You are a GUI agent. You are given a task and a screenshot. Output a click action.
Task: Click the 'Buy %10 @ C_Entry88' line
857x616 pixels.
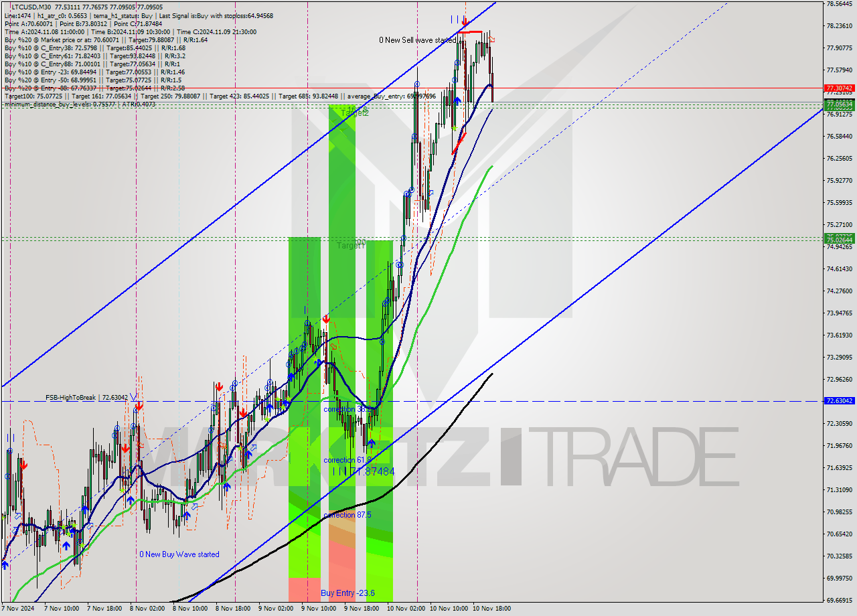(91, 64)
